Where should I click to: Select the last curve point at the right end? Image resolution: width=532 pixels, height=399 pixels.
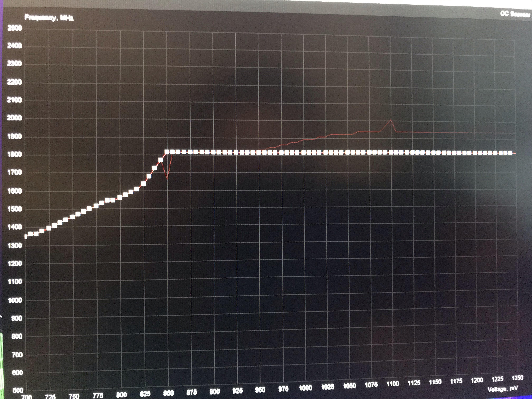click(510, 153)
